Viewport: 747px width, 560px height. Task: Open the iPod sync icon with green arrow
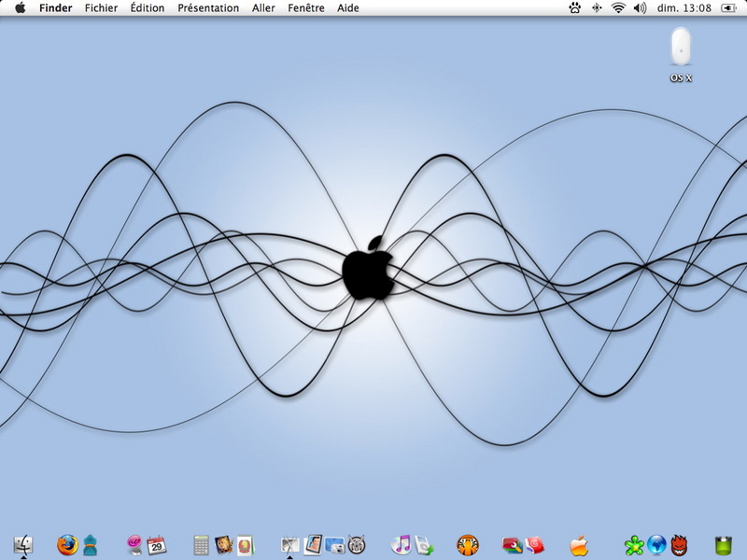click(x=424, y=545)
